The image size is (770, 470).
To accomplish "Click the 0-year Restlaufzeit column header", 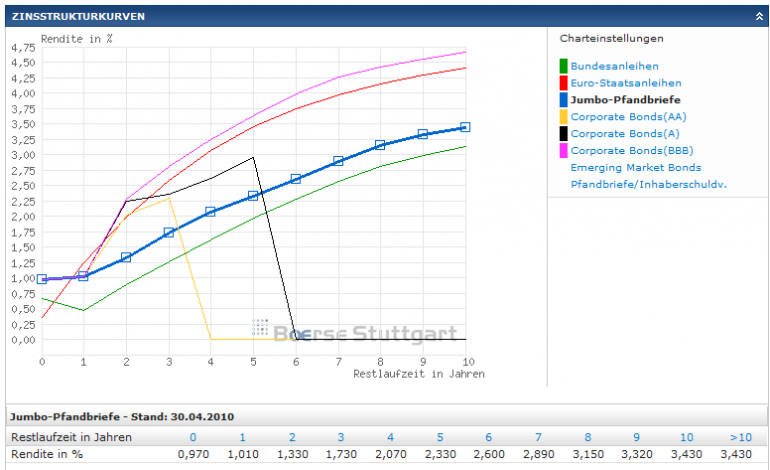I will (x=193, y=437).
